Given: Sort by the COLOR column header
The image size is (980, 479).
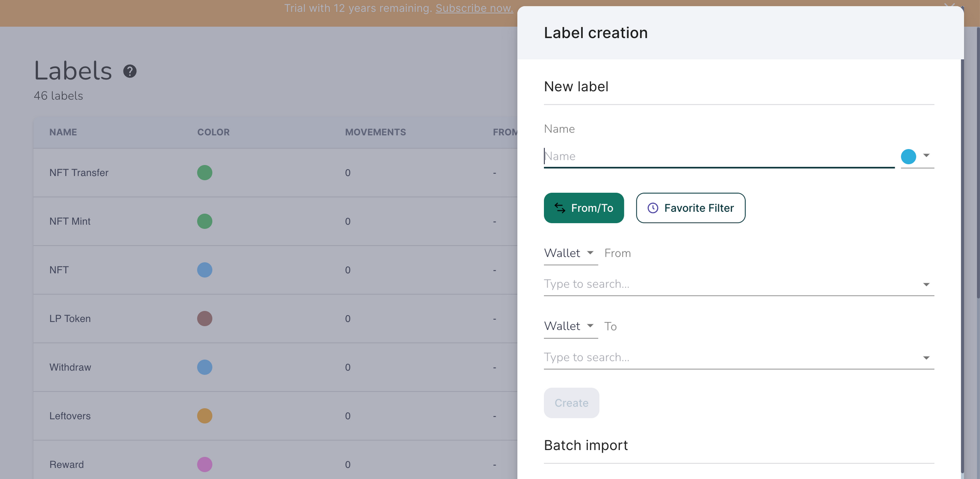Looking at the screenshot, I should 213,132.
